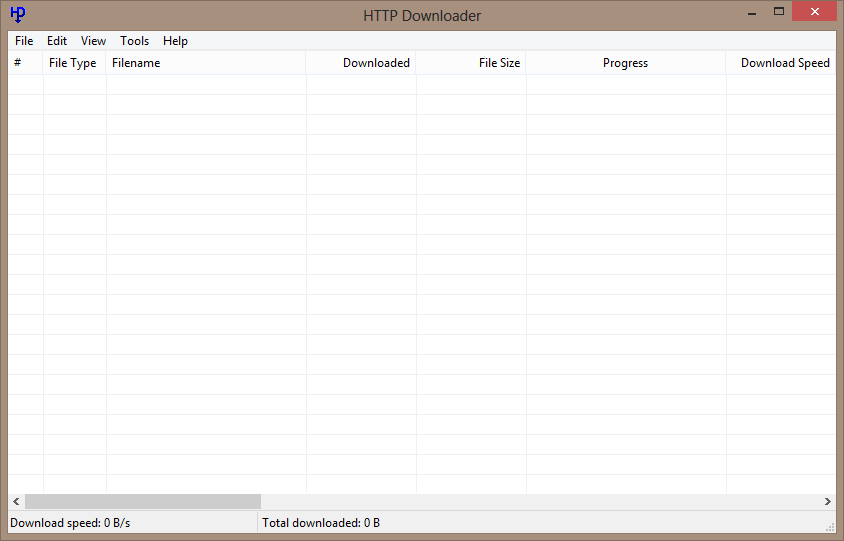The image size is (844, 541).
Task: Click the horizontal scrollbar thumb
Action: pos(143,502)
